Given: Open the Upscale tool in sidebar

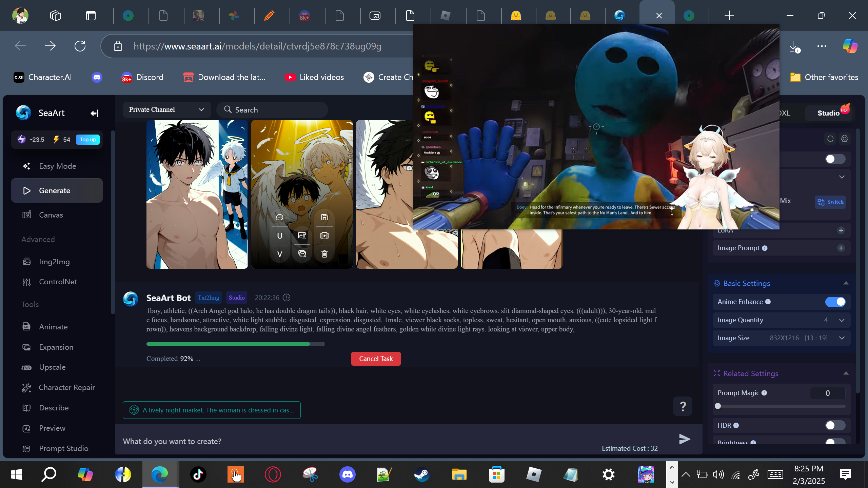Looking at the screenshot, I should [57, 367].
